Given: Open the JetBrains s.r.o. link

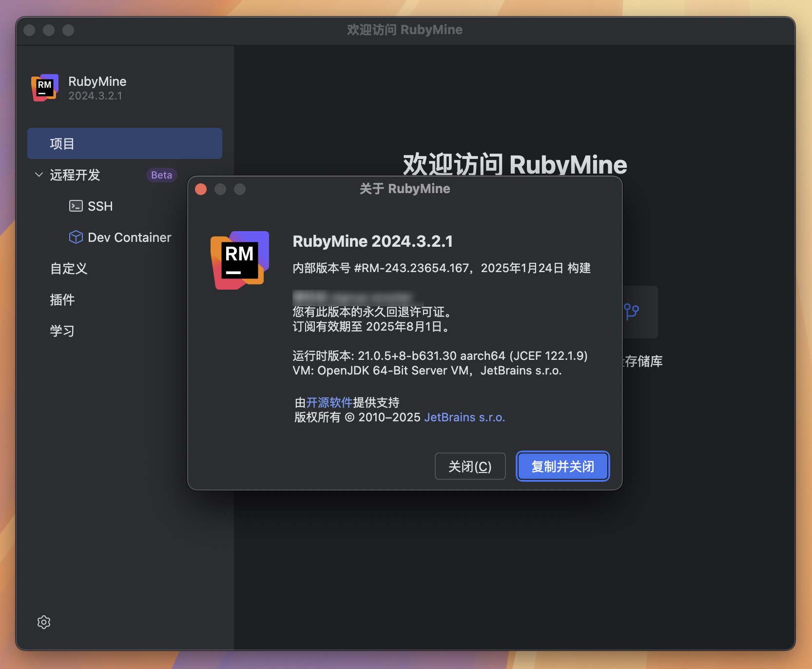Looking at the screenshot, I should (464, 417).
